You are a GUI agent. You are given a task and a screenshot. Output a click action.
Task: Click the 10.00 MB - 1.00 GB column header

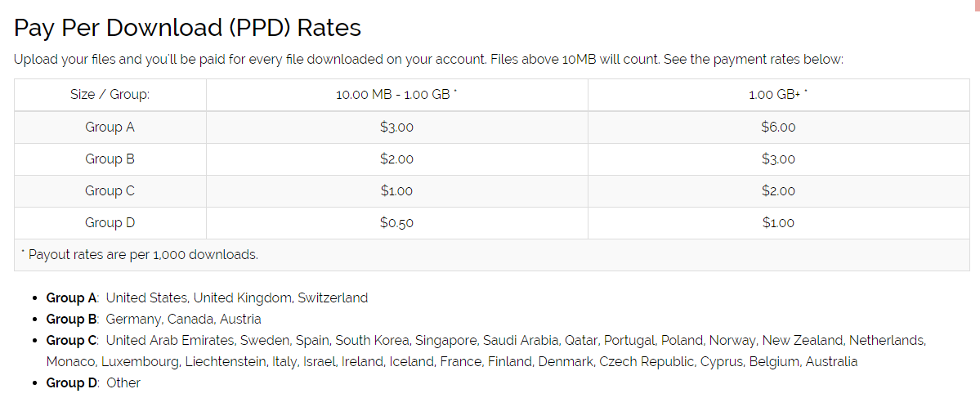(396, 95)
